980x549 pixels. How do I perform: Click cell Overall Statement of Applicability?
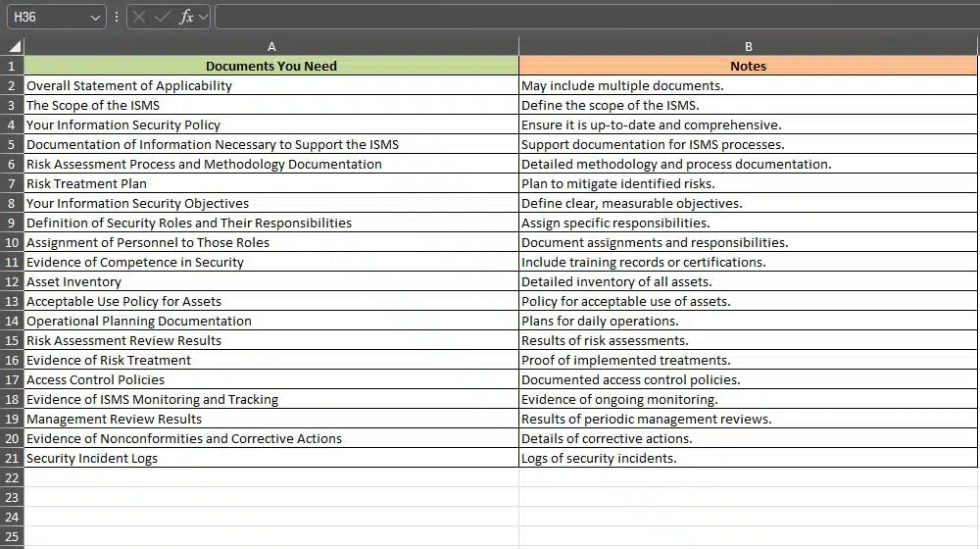pos(271,85)
